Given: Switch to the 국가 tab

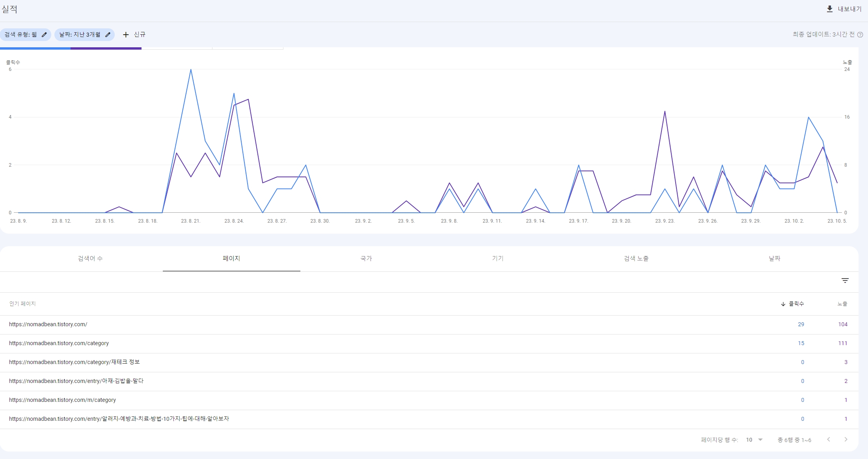Looking at the screenshot, I should click(x=366, y=258).
